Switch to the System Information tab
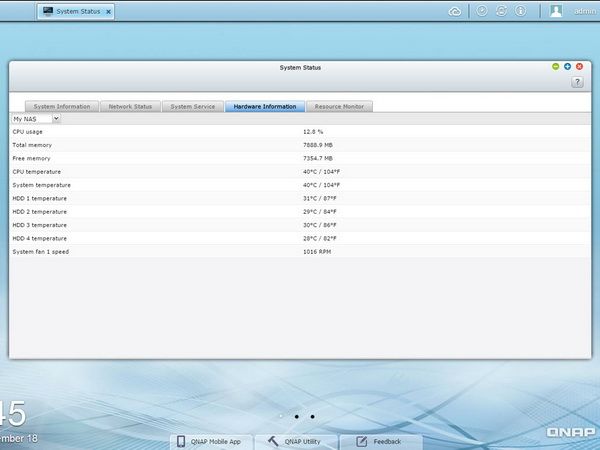The image size is (600, 450). pyautogui.click(x=62, y=106)
